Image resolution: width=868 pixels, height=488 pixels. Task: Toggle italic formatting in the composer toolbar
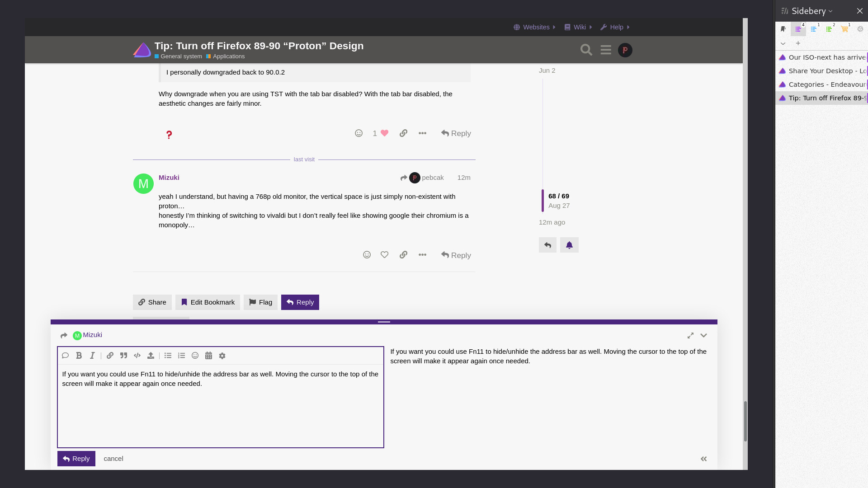tap(92, 356)
